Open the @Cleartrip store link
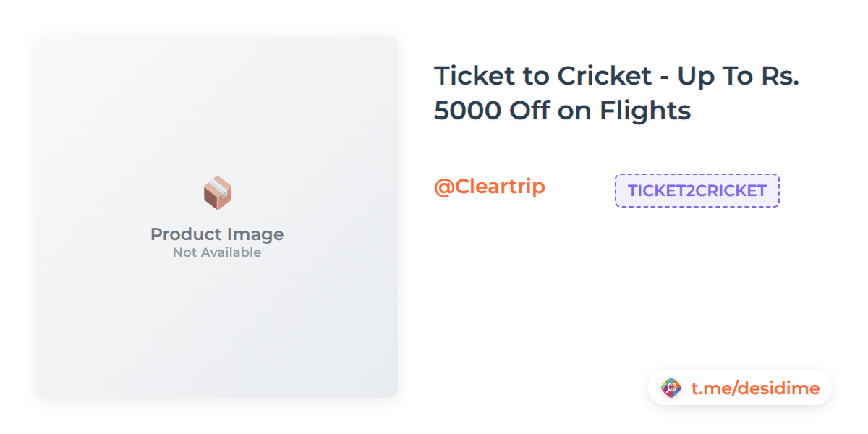 pyautogui.click(x=489, y=187)
